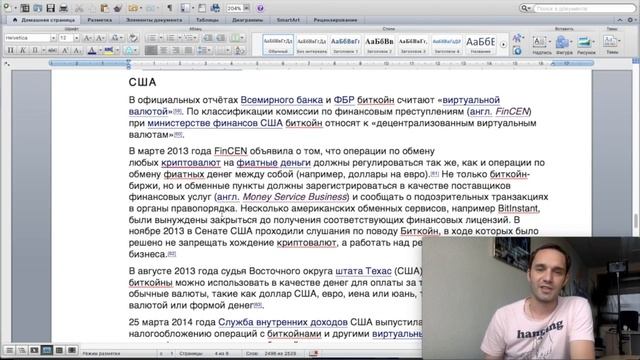
Task: Open the Темы themes icon
Action: tap(611, 44)
